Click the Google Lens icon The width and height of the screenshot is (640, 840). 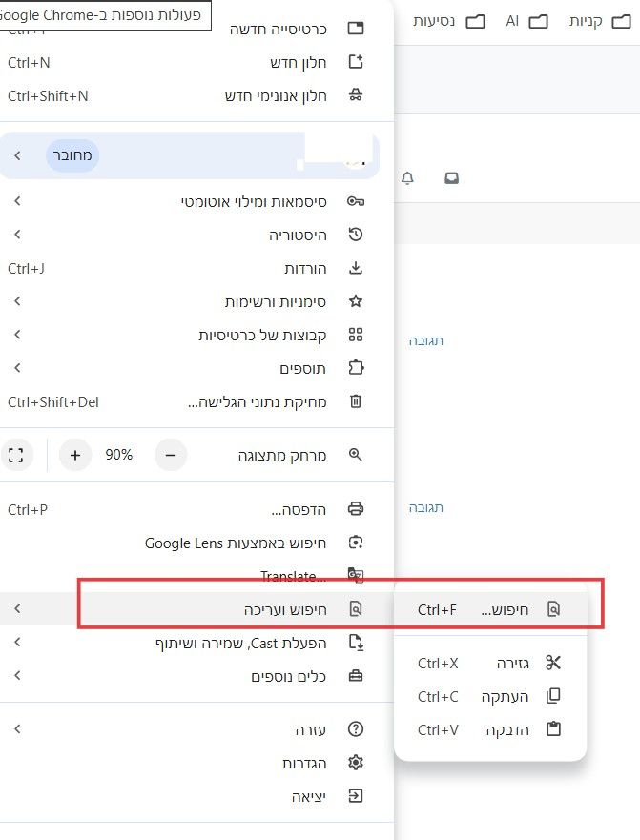(x=356, y=543)
